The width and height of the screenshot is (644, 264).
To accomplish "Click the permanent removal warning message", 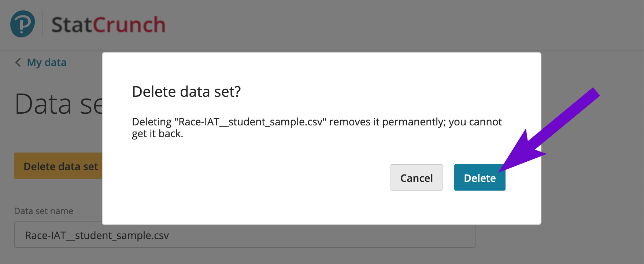I will pos(317,127).
